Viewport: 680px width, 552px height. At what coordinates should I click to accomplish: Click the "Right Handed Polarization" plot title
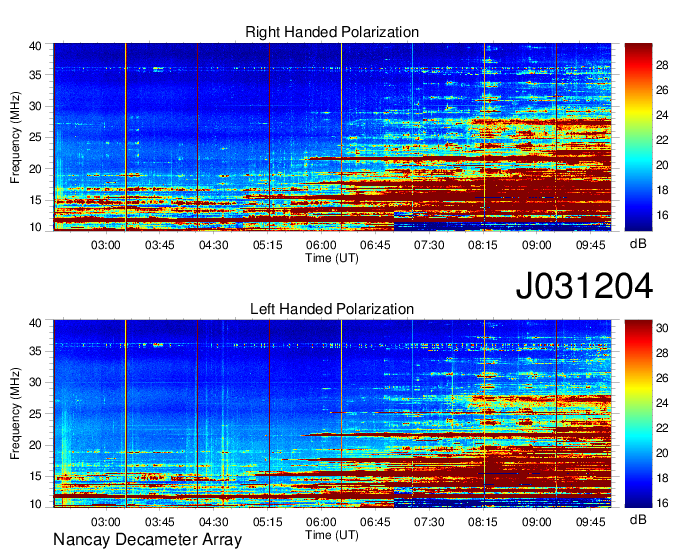pyautogui.click(x=332, y=32)
